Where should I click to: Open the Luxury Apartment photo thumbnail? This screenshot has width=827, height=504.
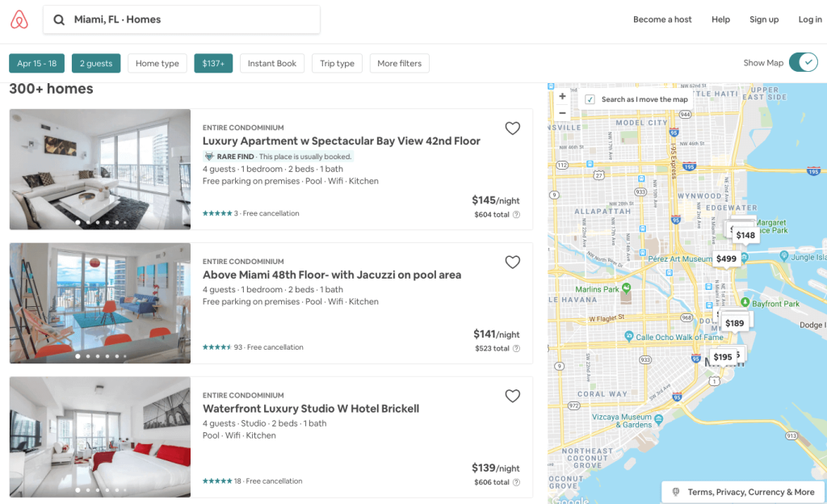(99, 170)
